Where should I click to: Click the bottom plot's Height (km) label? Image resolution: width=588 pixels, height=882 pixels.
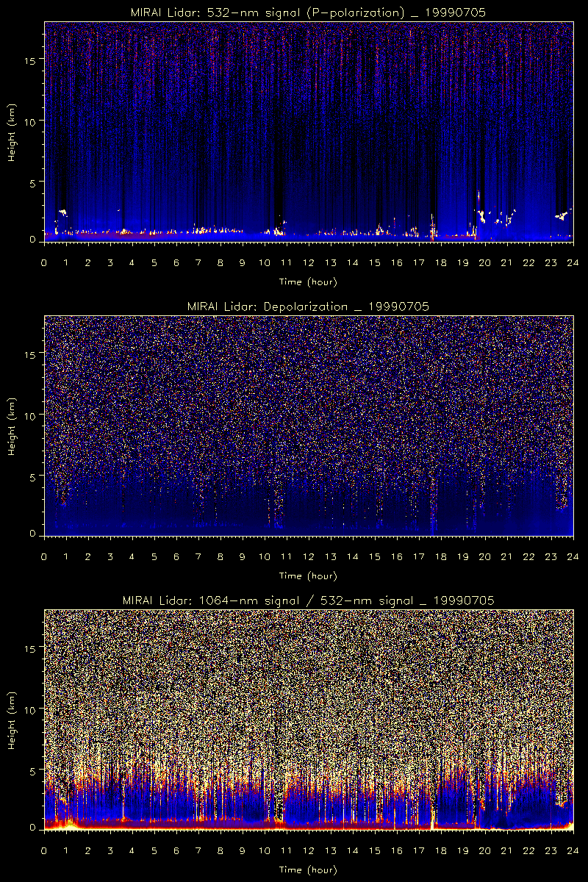coord(12,720)
